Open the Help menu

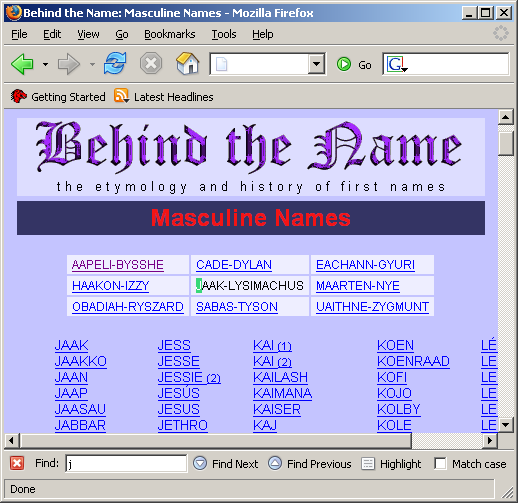(x=263, y=34)
